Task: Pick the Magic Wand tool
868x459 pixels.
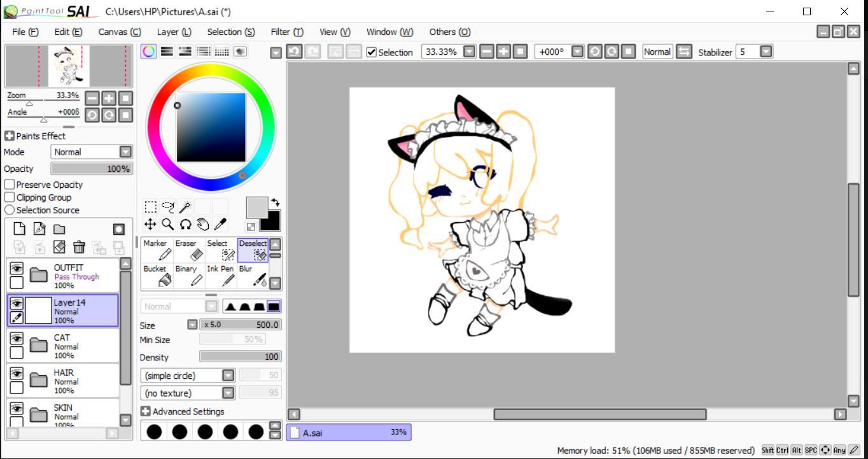Action: coord(185,206)
